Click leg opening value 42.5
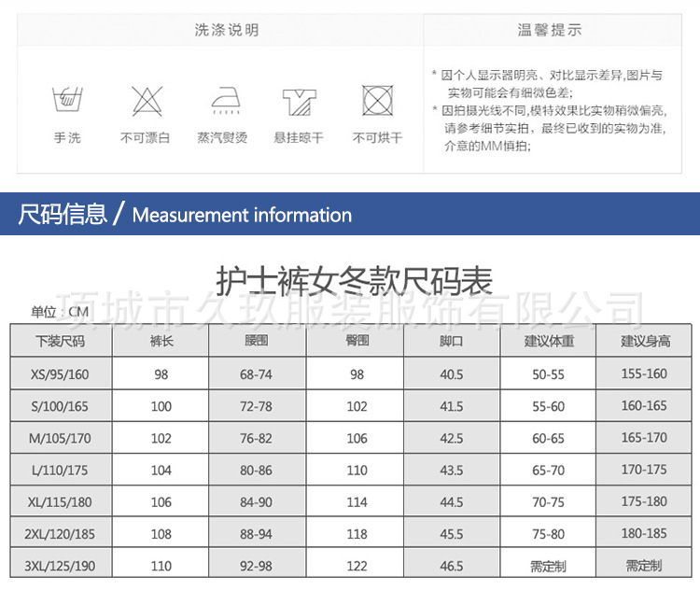 point(452,439)
